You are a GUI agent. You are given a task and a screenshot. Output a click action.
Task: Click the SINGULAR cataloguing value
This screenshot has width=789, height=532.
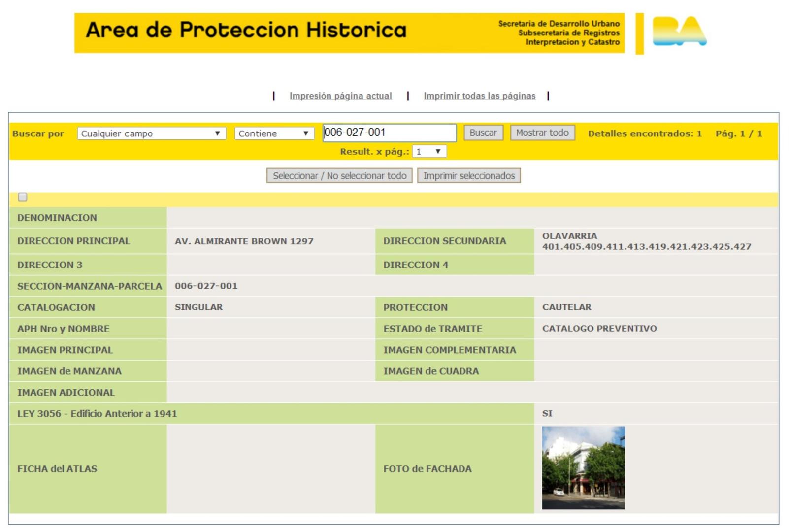[x=198, y=307]
